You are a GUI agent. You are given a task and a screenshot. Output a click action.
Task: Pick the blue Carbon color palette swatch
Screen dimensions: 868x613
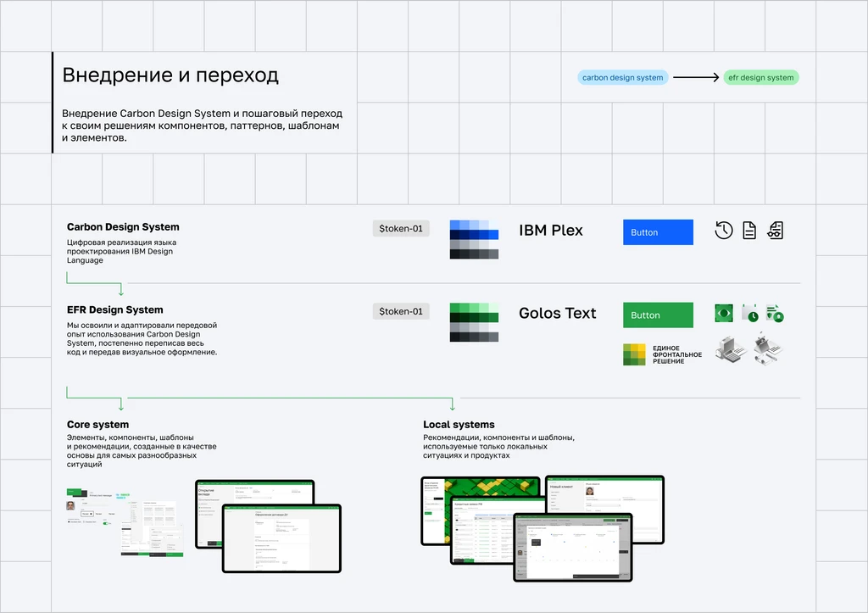[474, 239]
